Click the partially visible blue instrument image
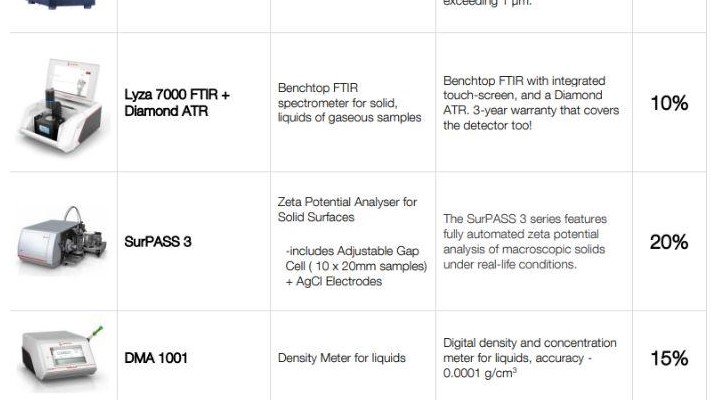The image size is (720, 400). pyautogui.click(x=62, y=5)
